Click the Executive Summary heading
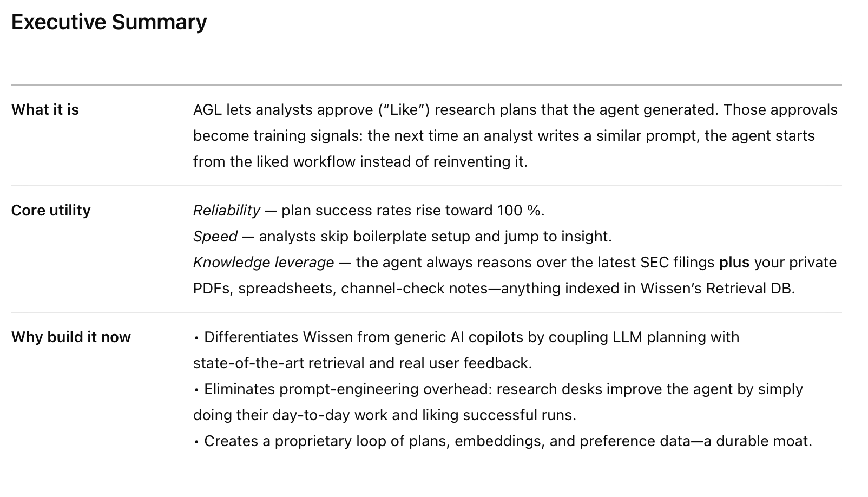This screenshot has height=497, width=868. click(109, 22)
